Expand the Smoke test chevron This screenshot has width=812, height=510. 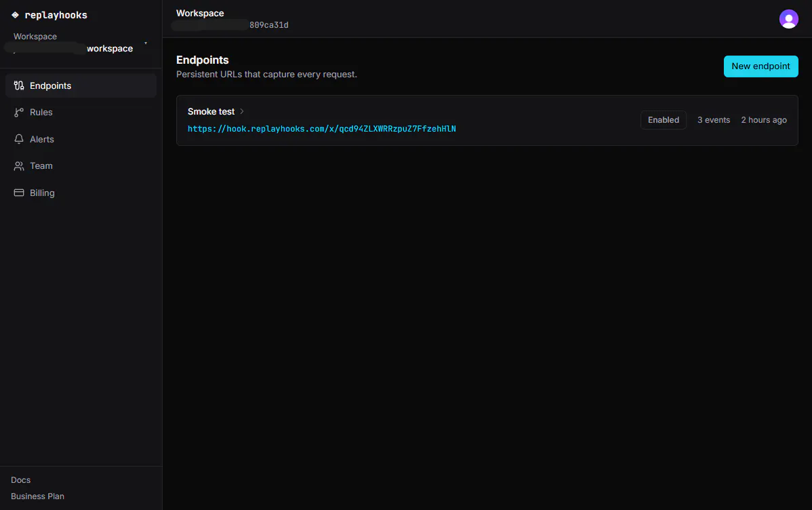click(x=242, y=111)
